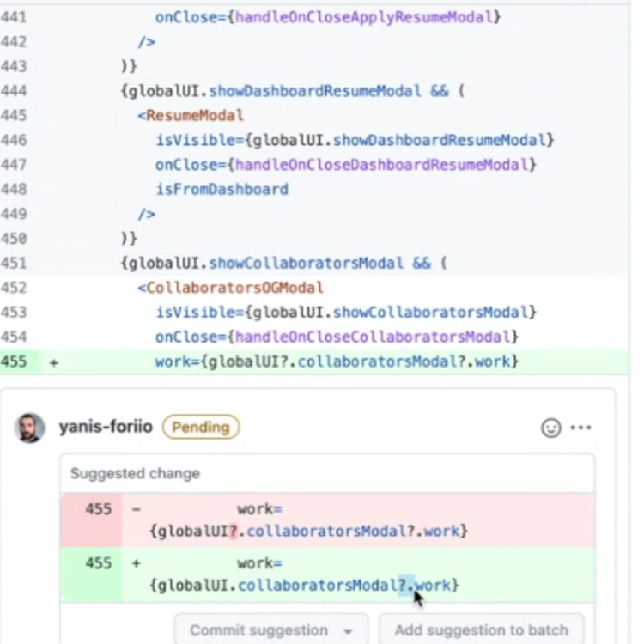The height and width of the screenshot is (644, 644).
Task: Select line number 441 in the diff
Action: pyautogui.click(x=14, y=16)
